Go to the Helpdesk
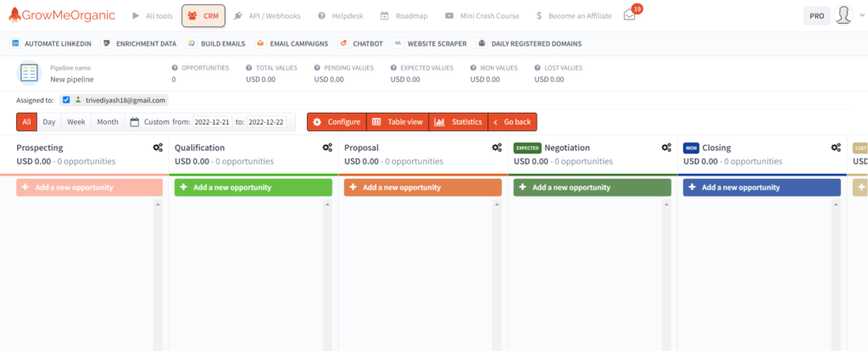 point(341,16)
